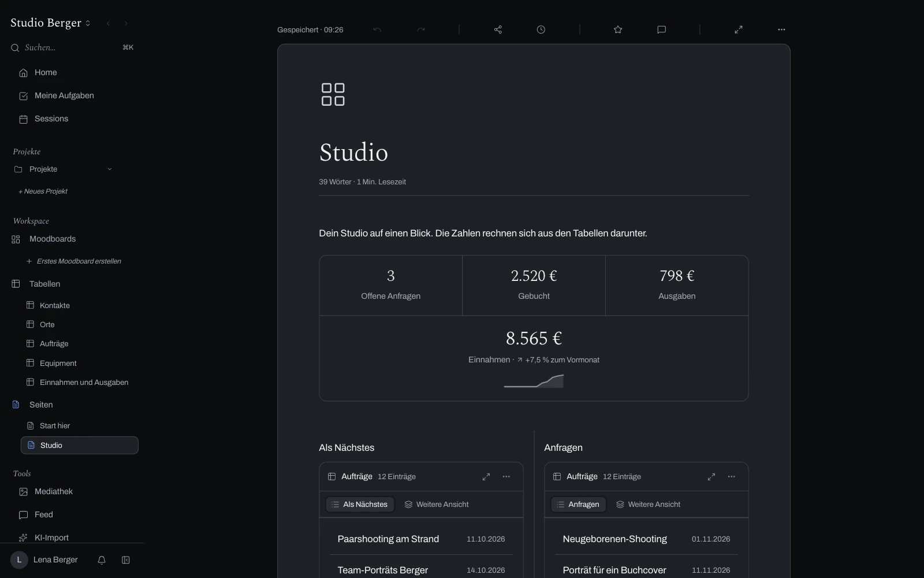Expand the Projekte folder chevron
This screenshot has height=578, width=924.
(x=110, y=169)
